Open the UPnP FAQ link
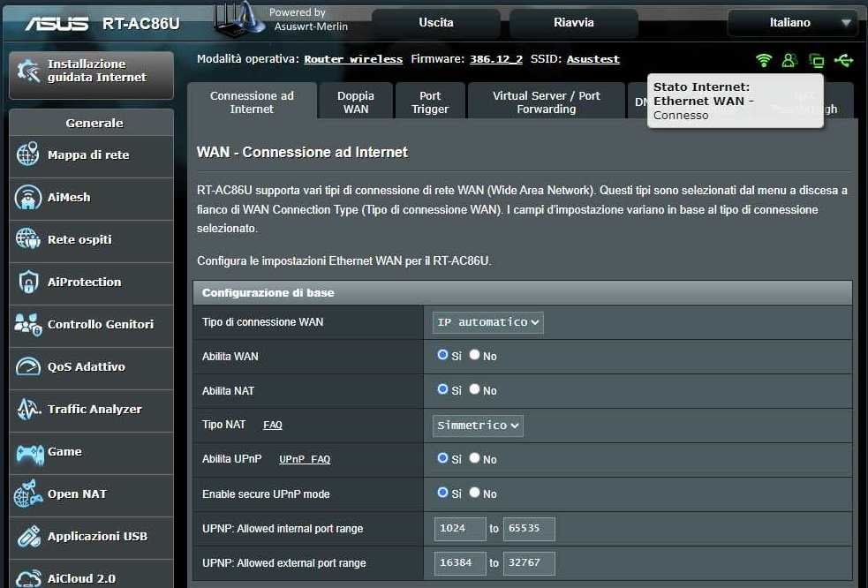The image size is (868, 588). click(x=305, y=459)
